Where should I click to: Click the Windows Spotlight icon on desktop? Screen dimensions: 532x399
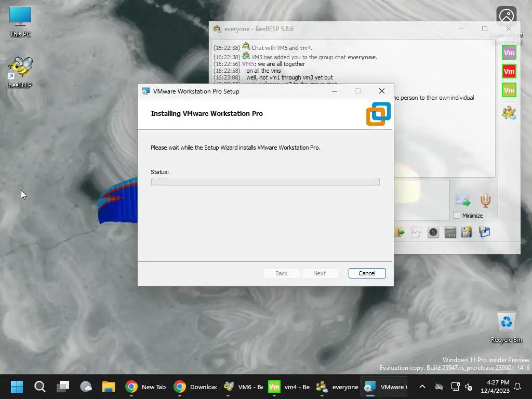506,16
